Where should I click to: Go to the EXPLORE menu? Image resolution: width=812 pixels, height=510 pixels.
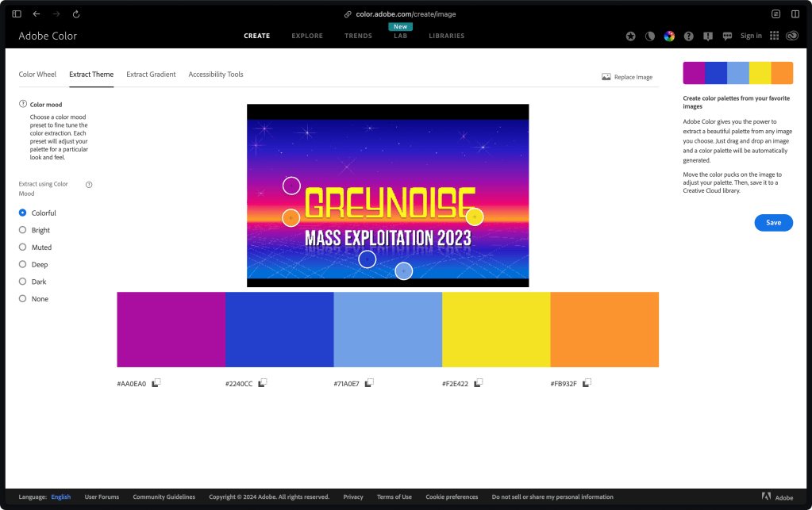(307, 36)
